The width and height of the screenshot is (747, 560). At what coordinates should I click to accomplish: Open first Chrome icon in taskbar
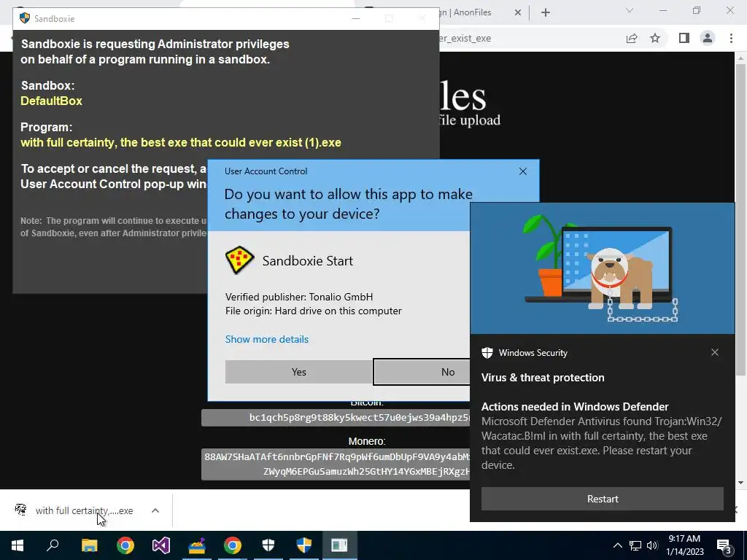(125, 545)
